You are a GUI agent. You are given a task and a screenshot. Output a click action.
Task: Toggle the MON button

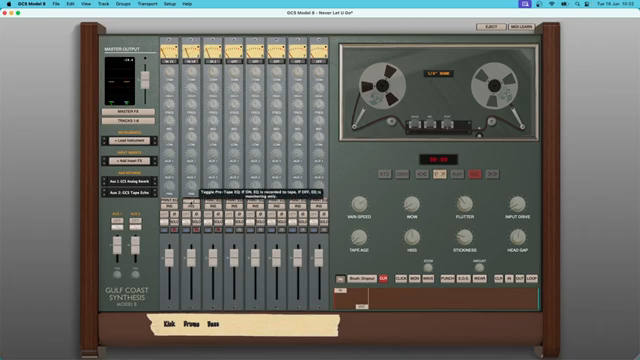point(414,279)
